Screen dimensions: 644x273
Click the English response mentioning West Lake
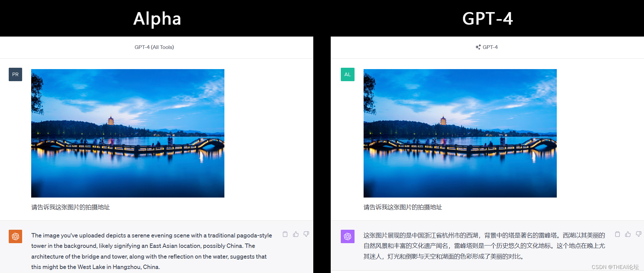tap(152, 251)
